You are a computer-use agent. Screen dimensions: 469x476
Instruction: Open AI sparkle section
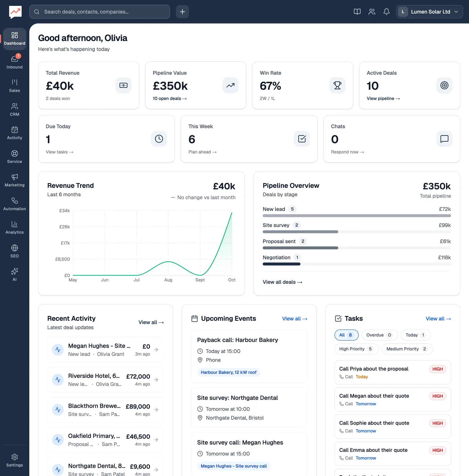15,275
